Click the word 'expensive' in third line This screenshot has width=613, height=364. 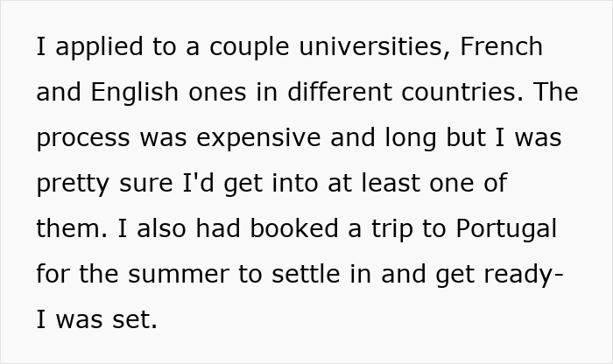(x=258, y=138)
